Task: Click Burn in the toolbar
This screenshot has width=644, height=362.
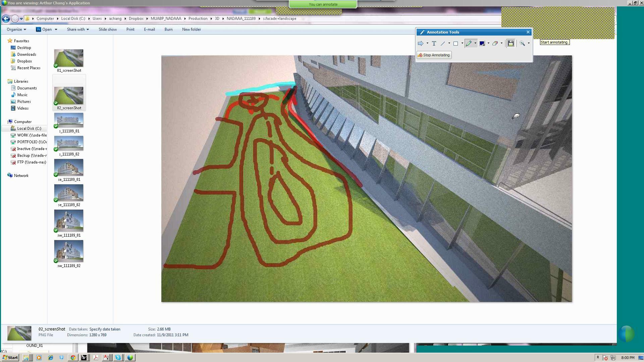Action: click(x=168, y=29)
